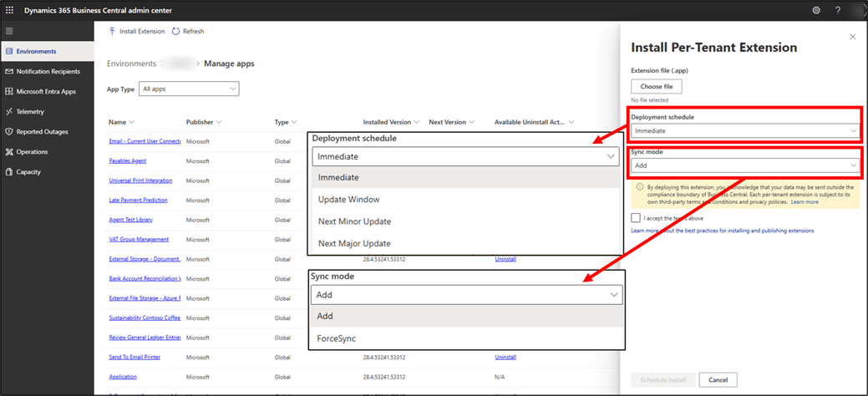This screenshot has width=868, height=396.
Task: Collapse the sidebar with hamburger icon
Action: pos(9,31)
